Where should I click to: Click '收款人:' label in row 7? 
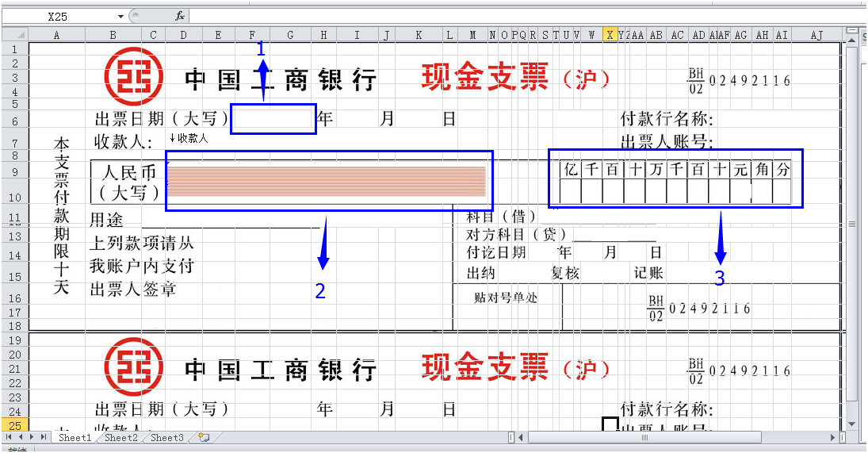point(123,141)
